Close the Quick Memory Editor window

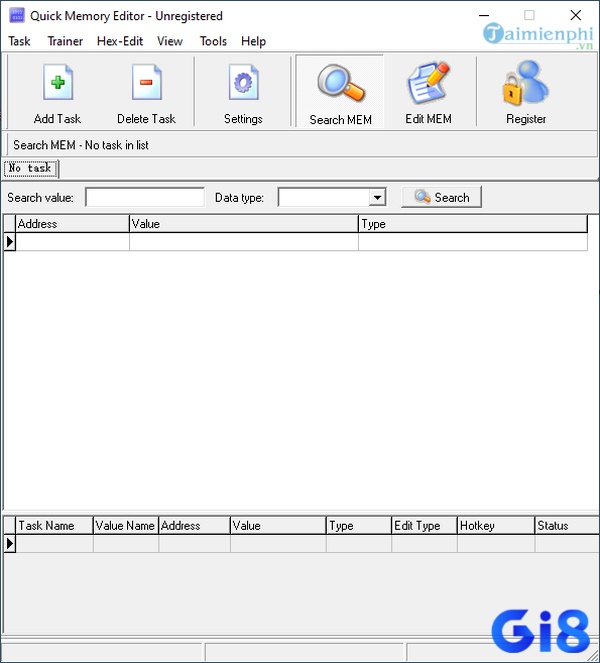[575, 16]
